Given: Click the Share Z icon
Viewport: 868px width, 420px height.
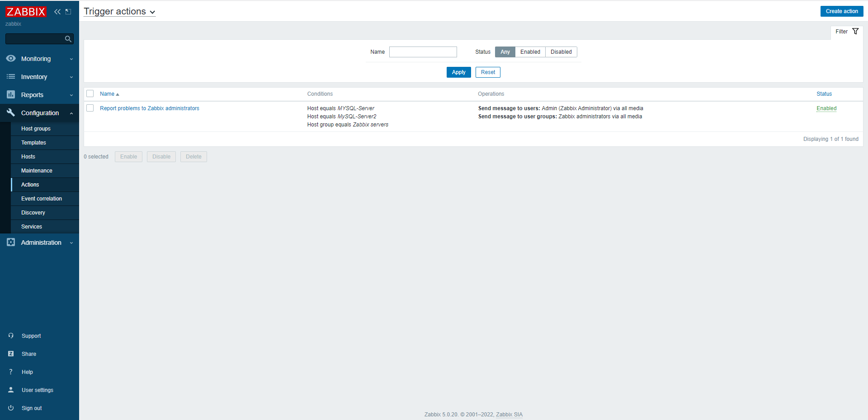Looking at the screenshot, I should [11, 354].
